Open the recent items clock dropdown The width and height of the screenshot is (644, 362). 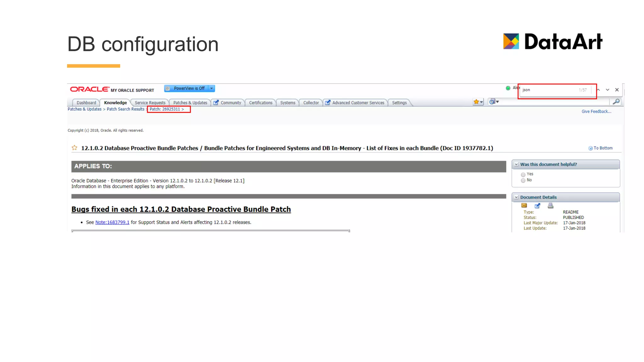(494, 101)
